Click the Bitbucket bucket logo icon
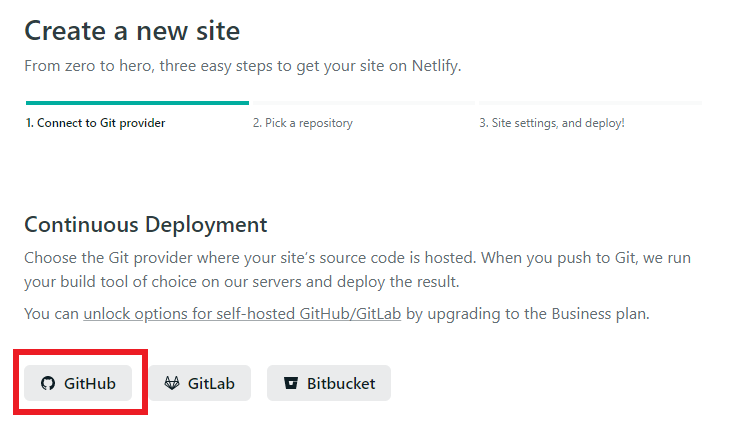The width and height of the screenshot is (732, 437). pos(291,383)
